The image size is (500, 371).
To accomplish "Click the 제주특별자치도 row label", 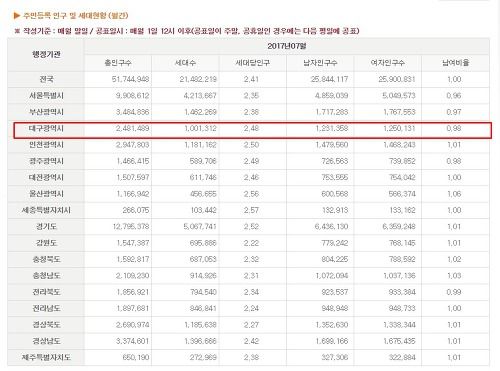I will click(x=46, y=357).
